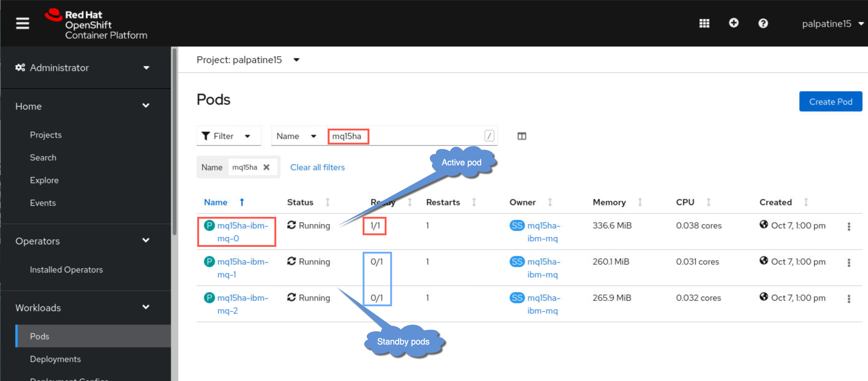Go to Projects in sidebar
Viewport: 868px width, 381px height.
(46, 135)
